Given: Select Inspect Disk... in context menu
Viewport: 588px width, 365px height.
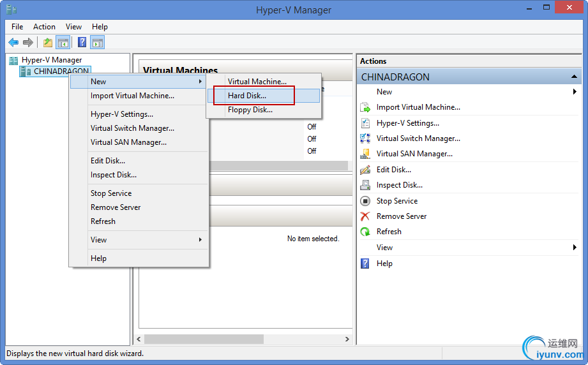Looking at the screenshot, I should click(139, 175).
